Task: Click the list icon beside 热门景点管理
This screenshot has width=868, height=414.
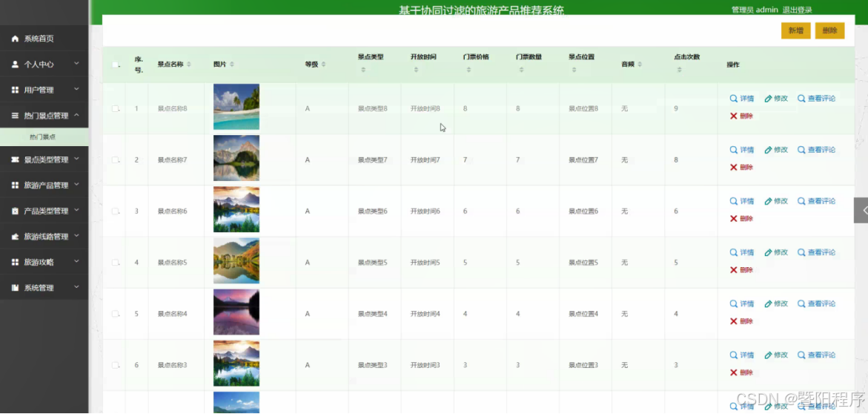Action: (x=15, y=116)
